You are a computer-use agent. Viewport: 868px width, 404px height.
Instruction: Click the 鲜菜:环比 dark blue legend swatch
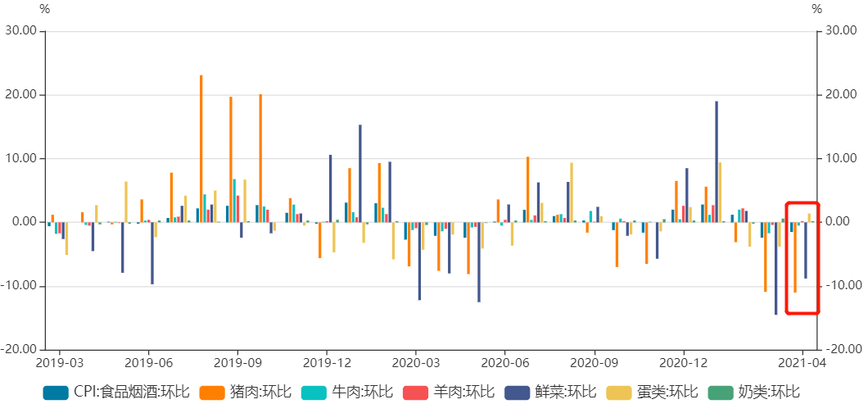[x=518, y=393]
